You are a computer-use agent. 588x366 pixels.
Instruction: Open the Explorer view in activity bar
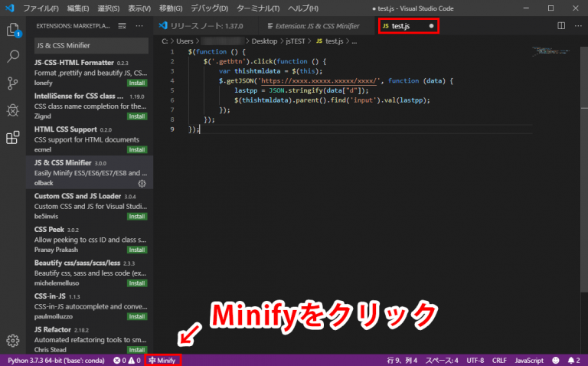pyautogui.click(x=12, y=31)
